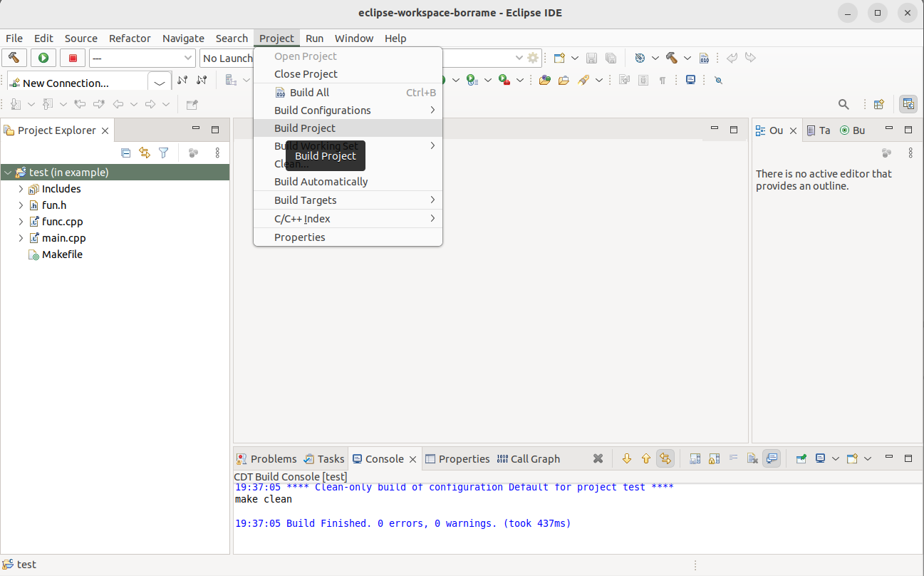Viewport: 924px width, 576px height.
Task: Click next error down arrow in Console
Action: point(627,458)
